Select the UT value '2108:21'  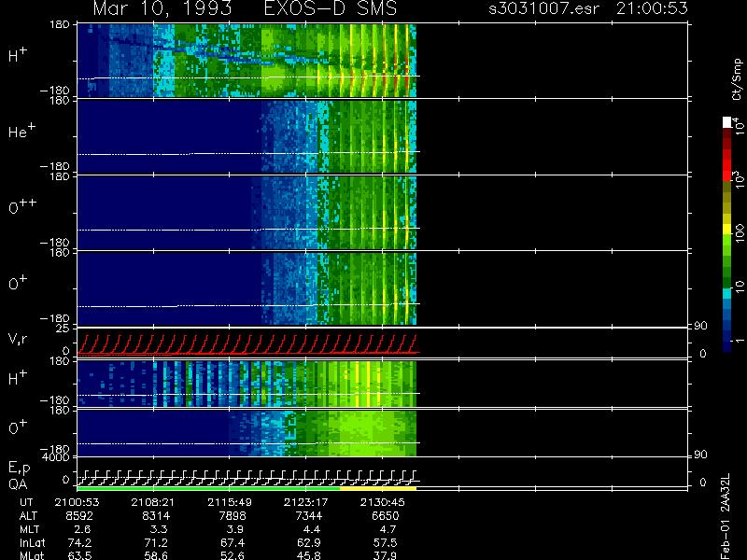(x=153, y=502)
